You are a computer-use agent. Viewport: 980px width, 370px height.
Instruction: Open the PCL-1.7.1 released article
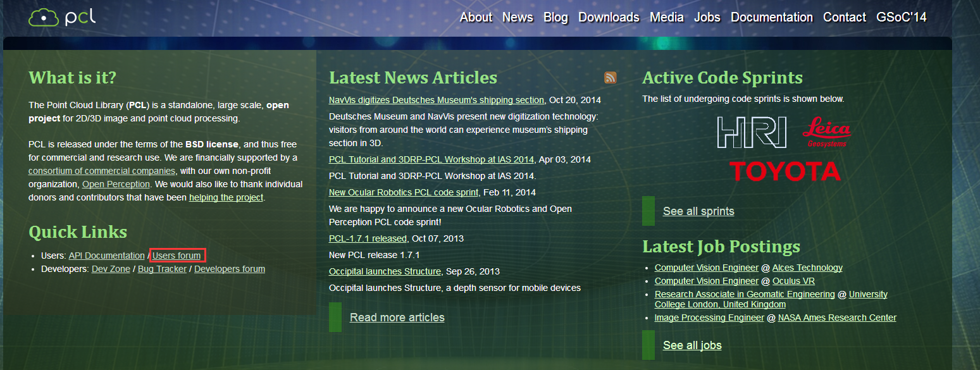pyautogui.click(x=368, y=238)
